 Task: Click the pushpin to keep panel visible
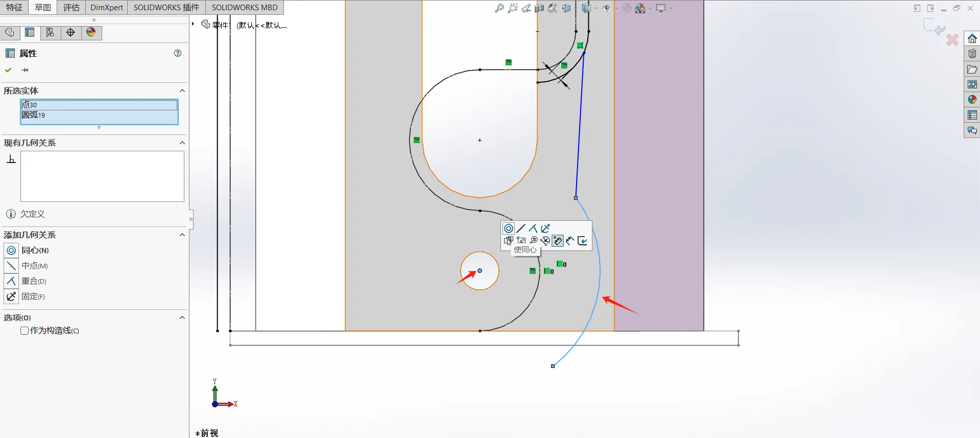[25, 70]
